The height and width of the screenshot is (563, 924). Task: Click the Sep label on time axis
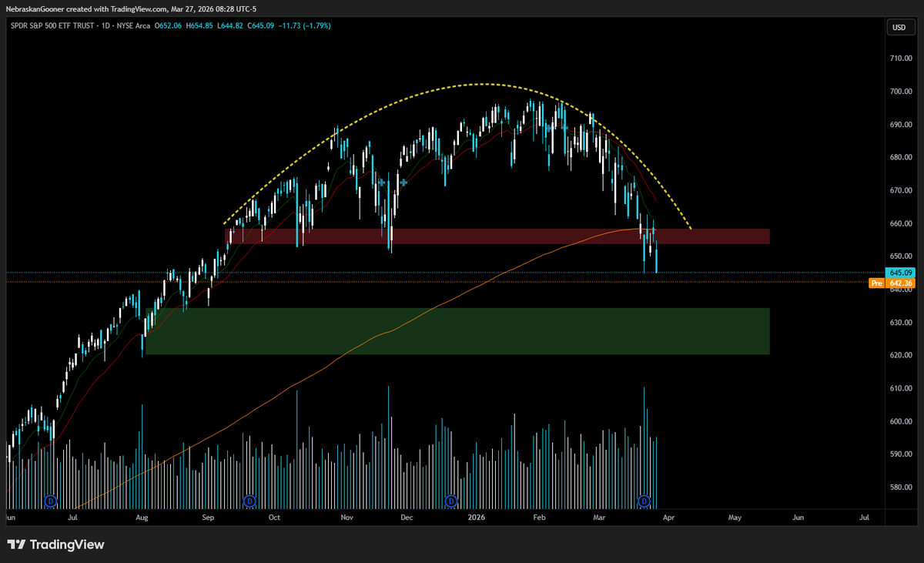[208, 519]
